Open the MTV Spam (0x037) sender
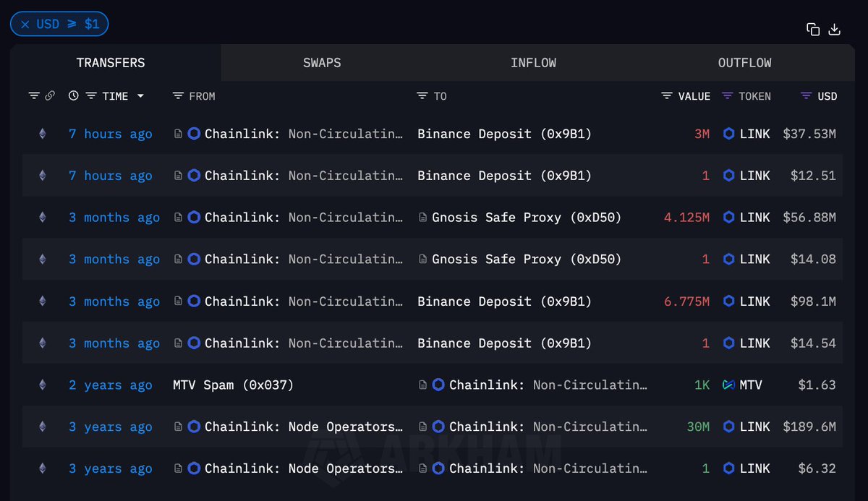This screenshot has width=868, height=501. pos(234,385)
